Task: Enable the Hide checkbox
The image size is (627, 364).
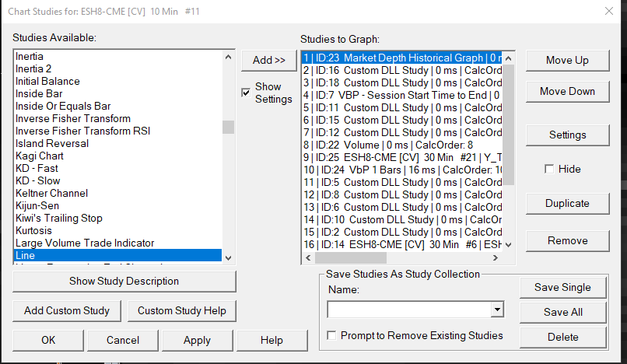Action: click(549, 169)
